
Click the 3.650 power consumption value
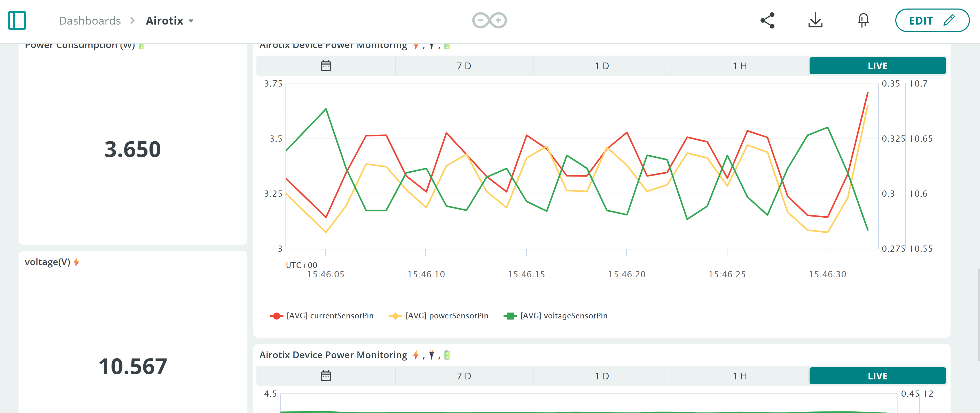(132, 149)
